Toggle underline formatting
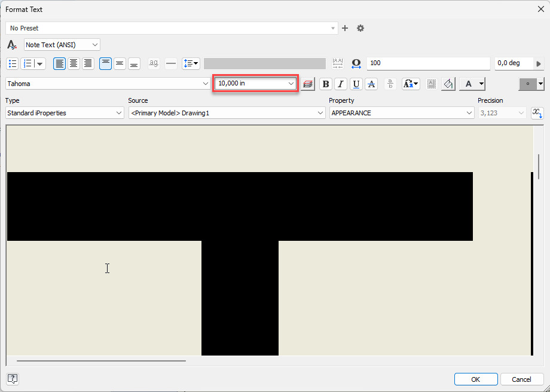Screen dimensions: 550x392 (355, 84)
